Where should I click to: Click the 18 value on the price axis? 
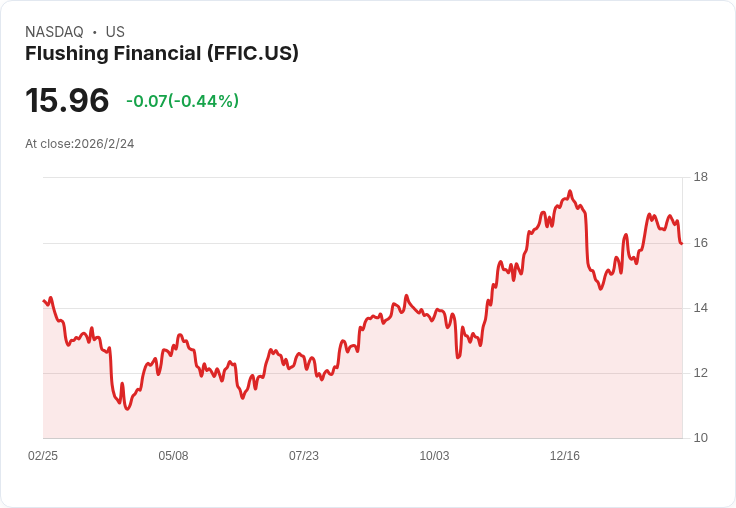click(700, 178)
